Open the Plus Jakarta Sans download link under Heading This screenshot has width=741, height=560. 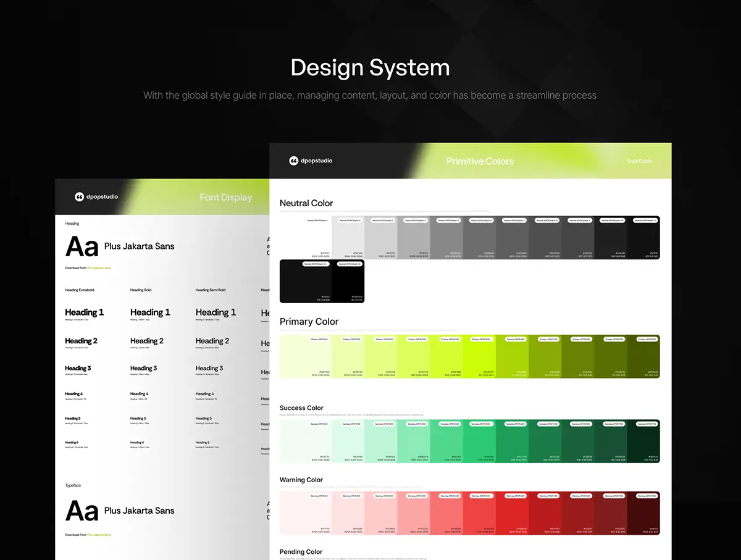(99, 268)
